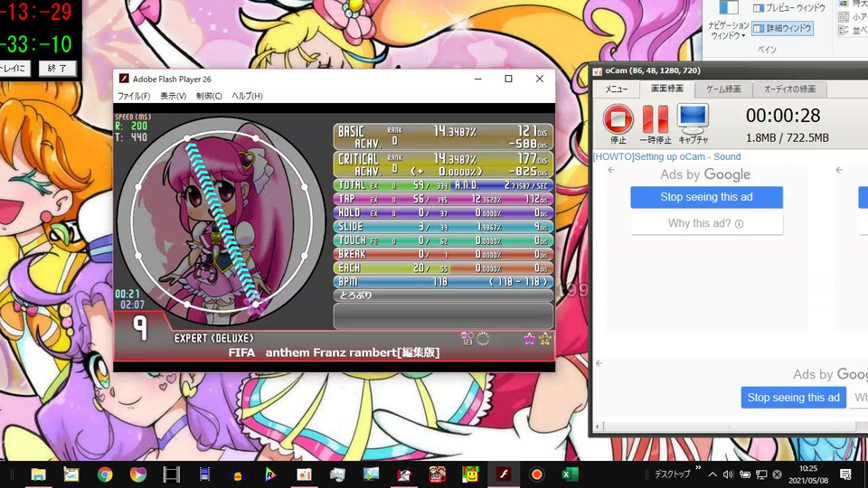Open the 表示(V) menu in Flash Player
868x488 pixels.
tap(174, 96)
